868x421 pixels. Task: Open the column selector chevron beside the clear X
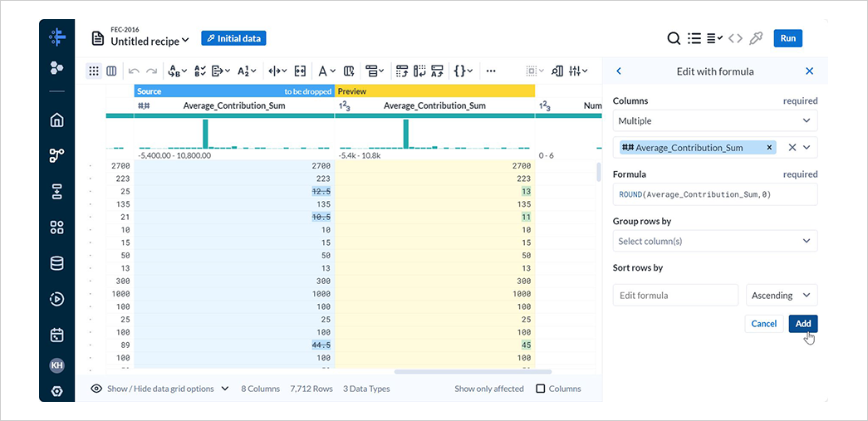coord(807,147)
